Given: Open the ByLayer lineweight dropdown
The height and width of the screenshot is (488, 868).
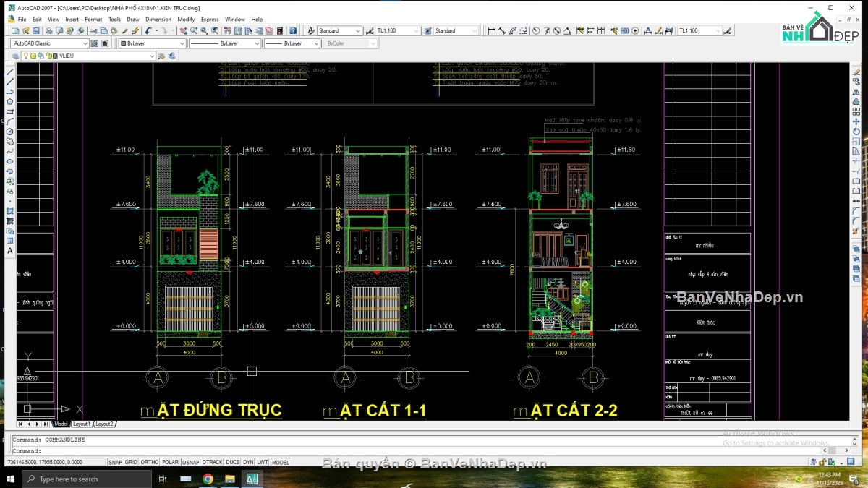Looking at the screenshot, I should coord(292,43).
